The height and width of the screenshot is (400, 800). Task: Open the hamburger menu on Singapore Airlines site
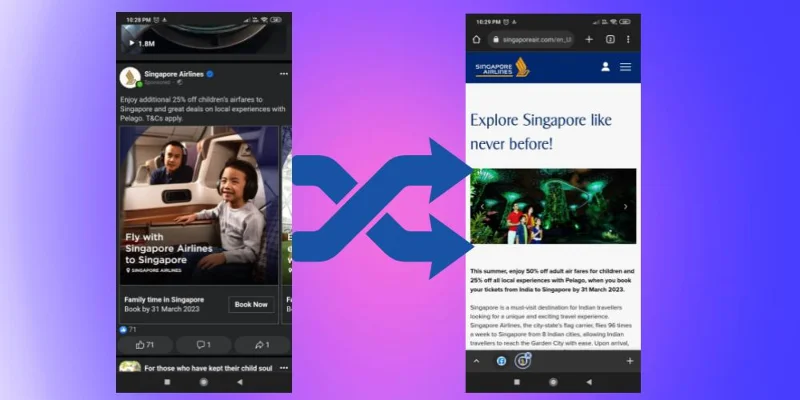(626, 67)
